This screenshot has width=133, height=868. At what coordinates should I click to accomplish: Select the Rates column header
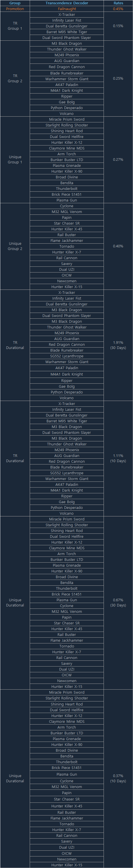pyautogui.click(x=118, y=3)
